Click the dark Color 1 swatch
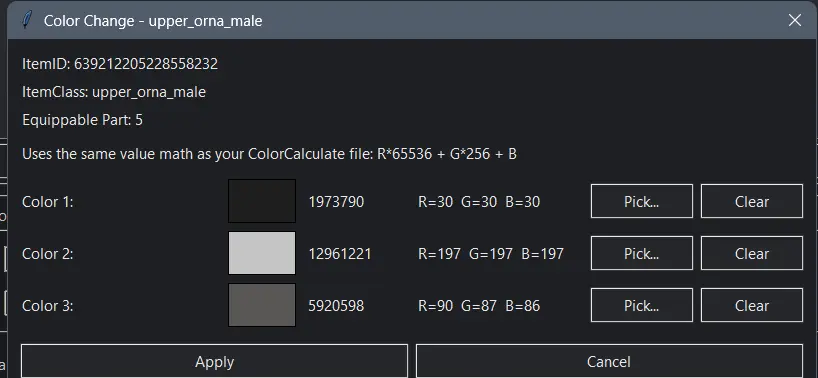Viewport: 818px width, 378px height. point(262,201)
